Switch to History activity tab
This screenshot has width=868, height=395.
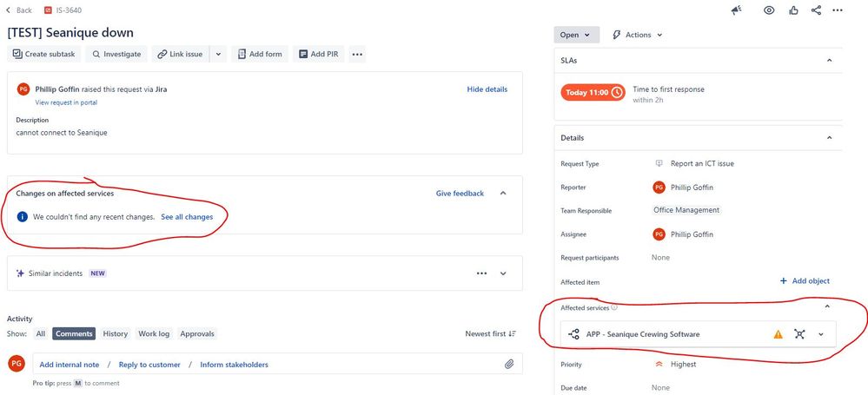pos(116,333)
